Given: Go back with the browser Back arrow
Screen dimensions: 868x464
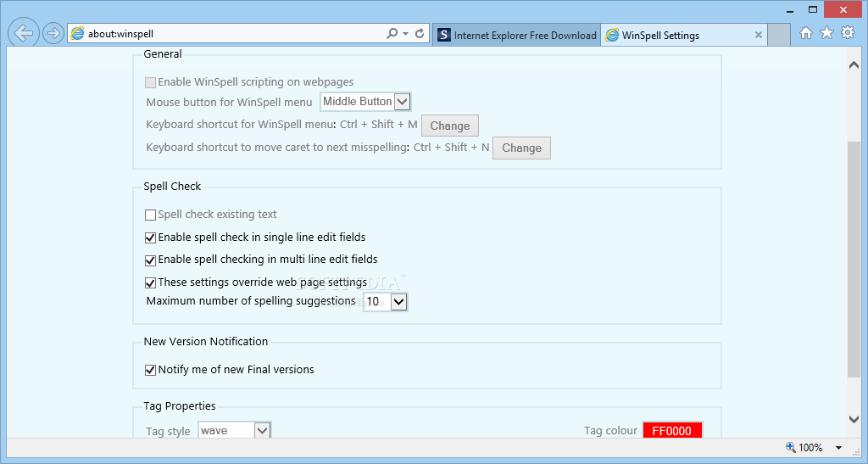Looking at the screenshot, I should click(x=23, y=33).
